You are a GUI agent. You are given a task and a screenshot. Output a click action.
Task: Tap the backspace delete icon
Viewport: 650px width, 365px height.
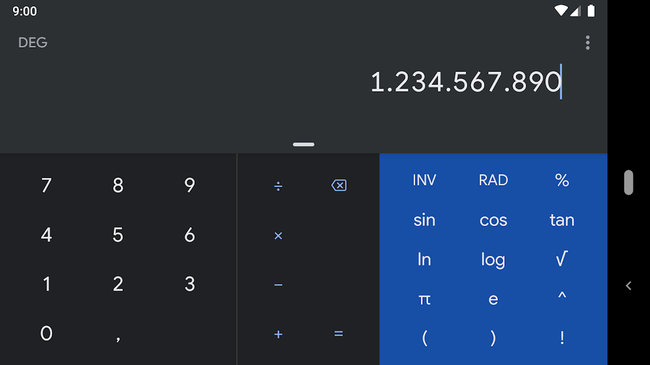click(x=339, y=185)
